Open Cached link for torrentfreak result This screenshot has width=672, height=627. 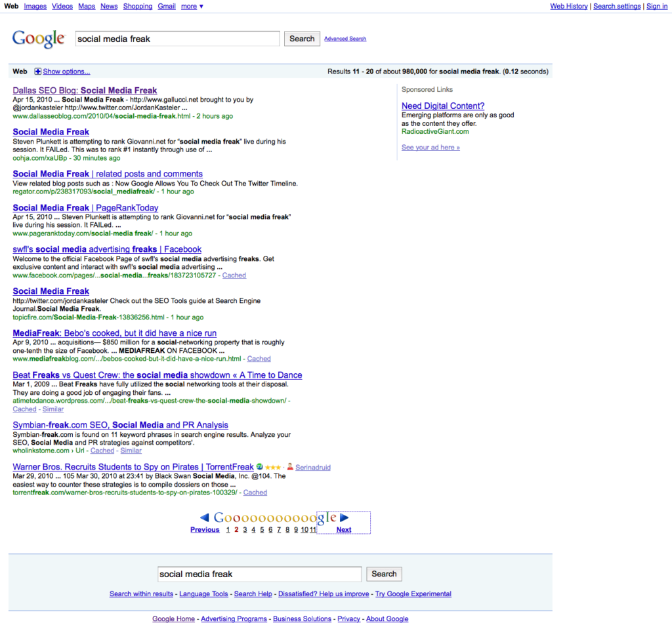255,493
